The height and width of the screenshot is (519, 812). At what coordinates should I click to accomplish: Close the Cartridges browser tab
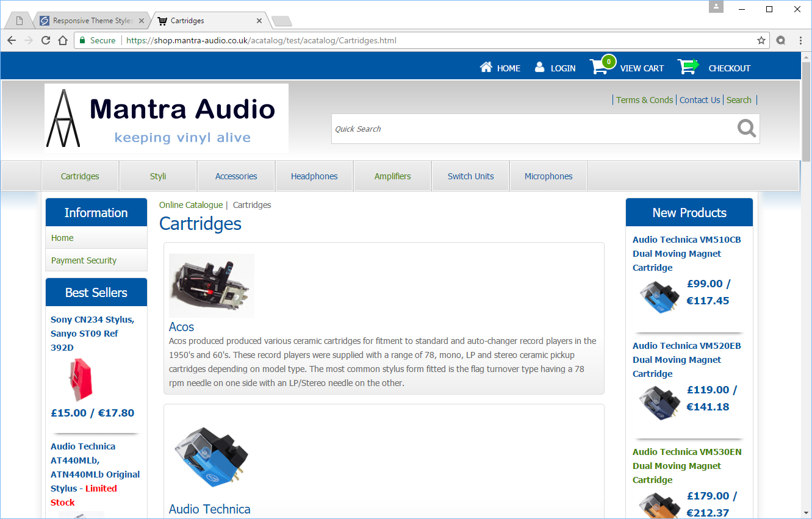[259, 21]
